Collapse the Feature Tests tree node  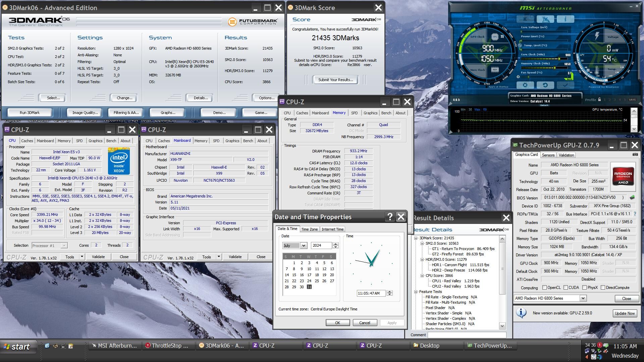pyautogui.click(x=416, y=292)
